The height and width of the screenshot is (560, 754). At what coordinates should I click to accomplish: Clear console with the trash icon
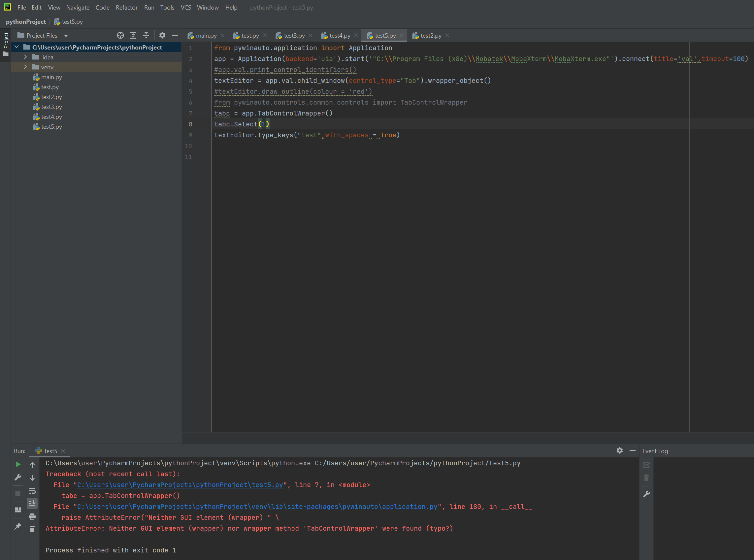click(x=32, y=529)
